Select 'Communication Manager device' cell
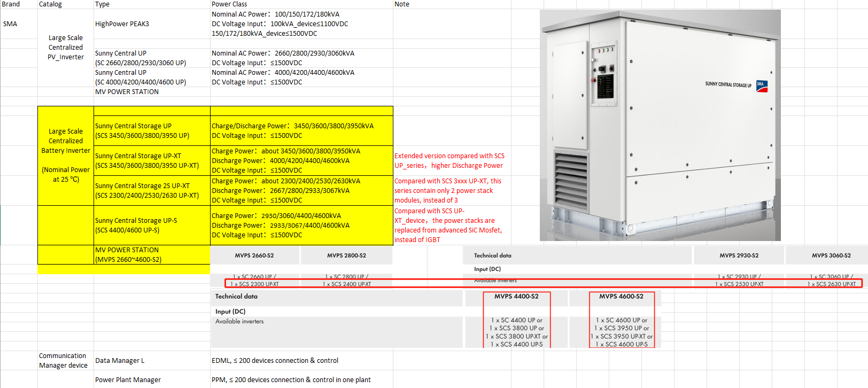 tap(63, 361)
